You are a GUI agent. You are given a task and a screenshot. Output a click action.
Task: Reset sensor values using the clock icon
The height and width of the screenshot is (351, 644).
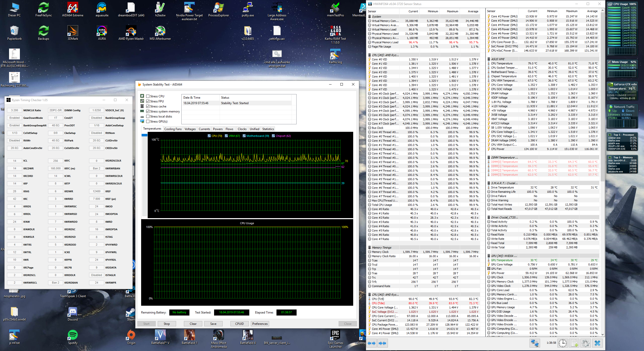click(563, 343)
